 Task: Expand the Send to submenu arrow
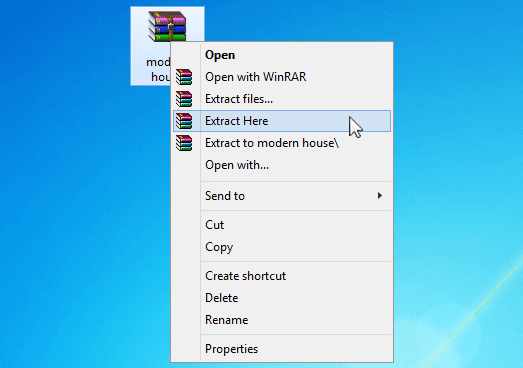click(380, 196)
